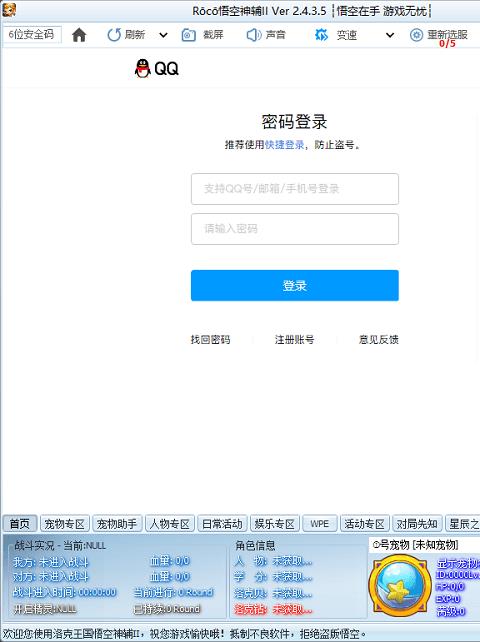Click the 变速 toolbar label
This screenshot has height=642, width=480.
coord(346,35)
